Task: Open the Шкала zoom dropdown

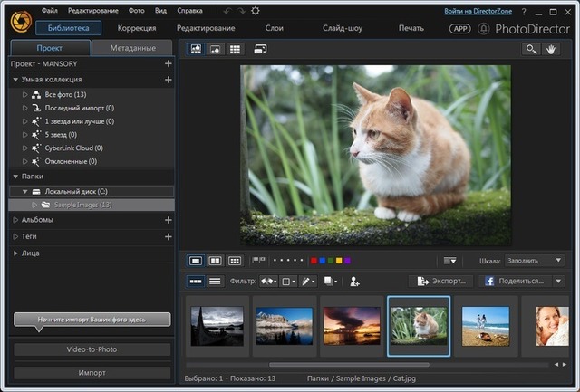Action: (x=535, y=261)
